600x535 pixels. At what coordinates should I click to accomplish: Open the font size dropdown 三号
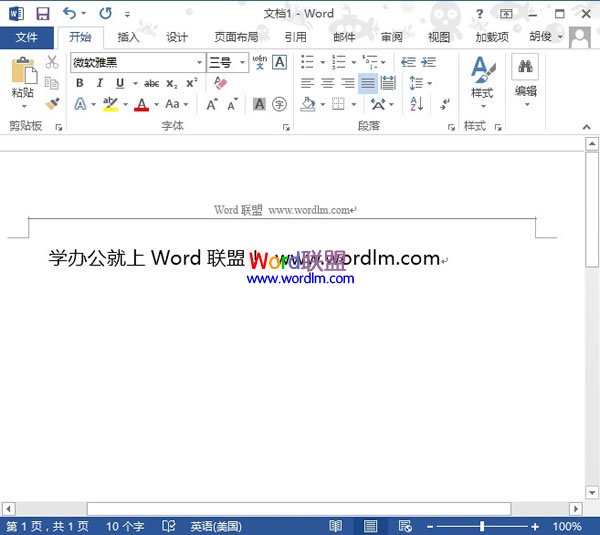[x=242, y=62]
